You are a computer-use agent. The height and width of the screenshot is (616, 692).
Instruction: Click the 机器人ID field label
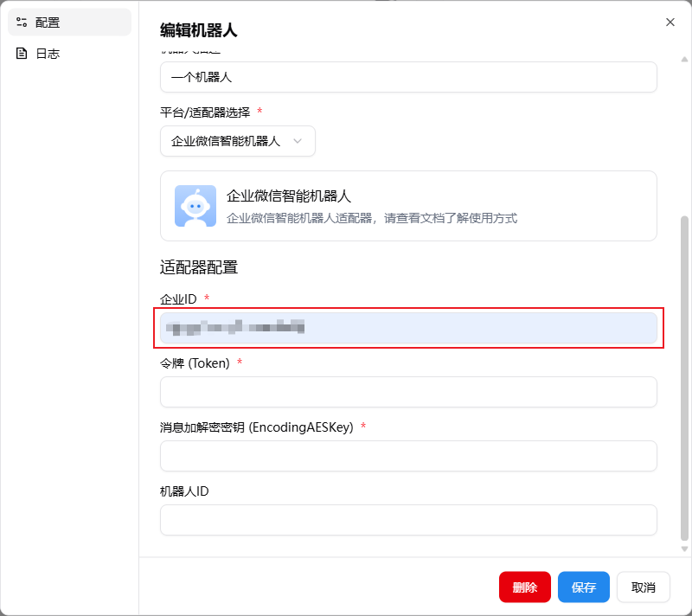click(x=184, y=491)
